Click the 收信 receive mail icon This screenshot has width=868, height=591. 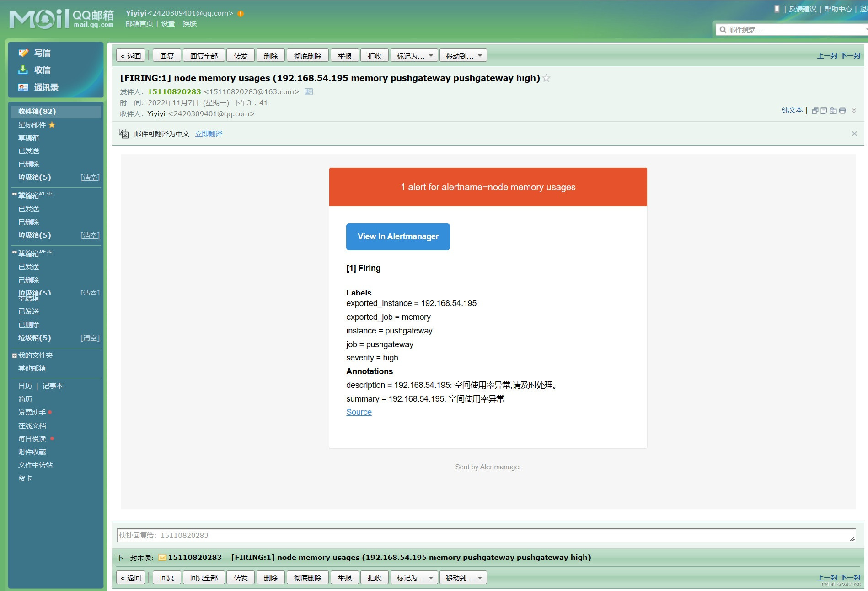(23, 70)
